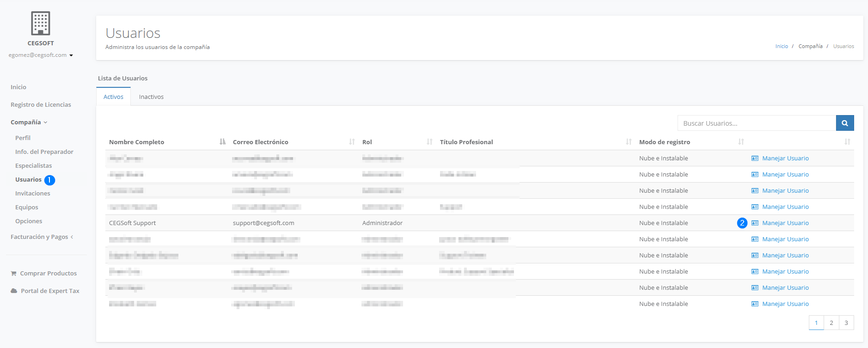Select the Administrador role cell
Screen dimensions: 868x348
click(x=382, y=223)
